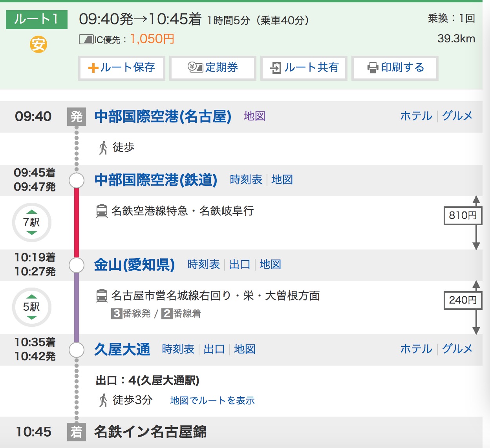Viewport: 490px width, 448px height.
Task: Open 久屋大通 station link
Action: 122,349
